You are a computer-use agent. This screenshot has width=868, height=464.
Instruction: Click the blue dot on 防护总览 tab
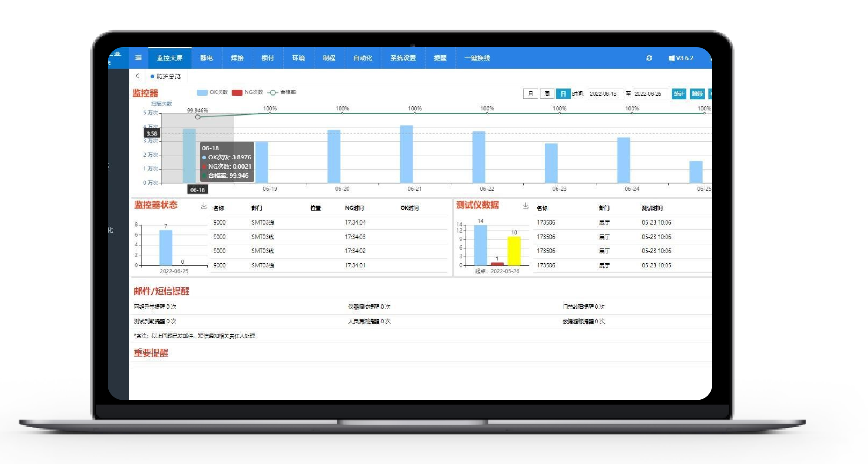point(152,76)
